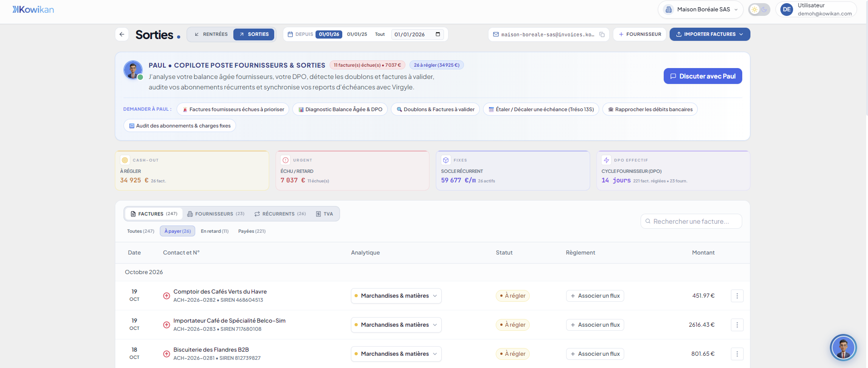
Task: Click Discuter avec Paul
Action: click(x=703, y=76)
